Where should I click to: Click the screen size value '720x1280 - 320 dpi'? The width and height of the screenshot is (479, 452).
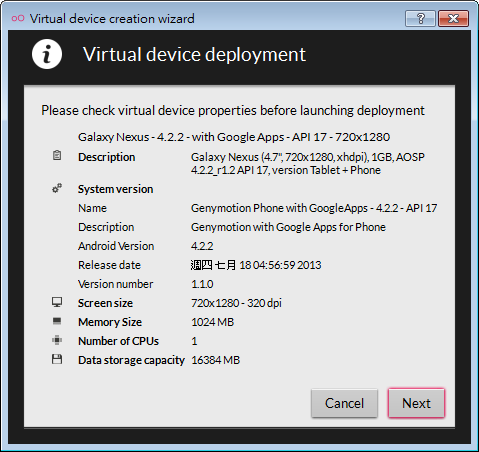[x=236, y=303]
